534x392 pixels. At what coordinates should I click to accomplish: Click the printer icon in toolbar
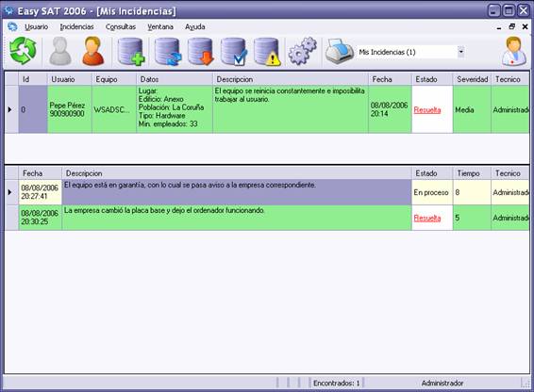[340, 52]
